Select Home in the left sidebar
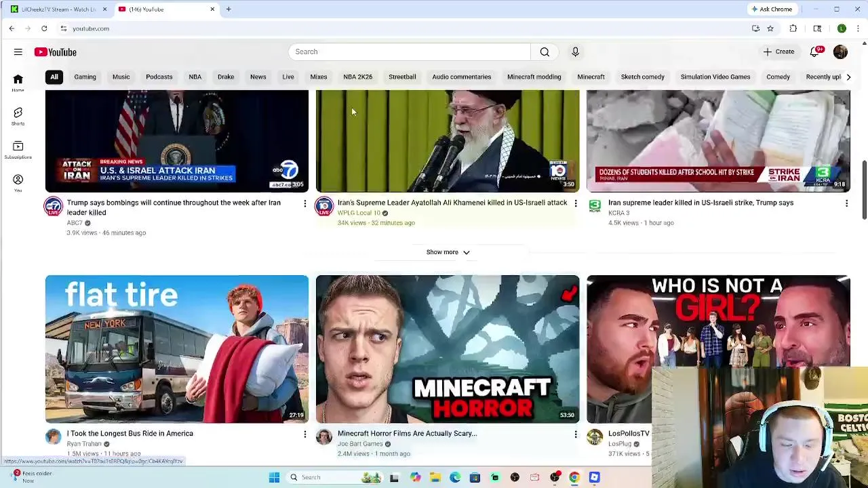This screenshot has height=488, width=868. click(x=18, y=83)
